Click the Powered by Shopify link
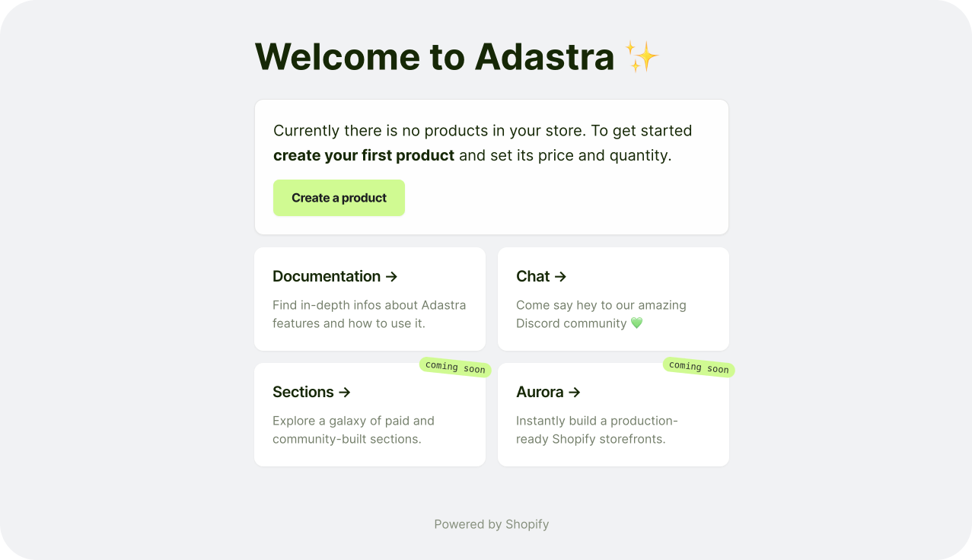This screenshot has width=972, height=560. 491,524
